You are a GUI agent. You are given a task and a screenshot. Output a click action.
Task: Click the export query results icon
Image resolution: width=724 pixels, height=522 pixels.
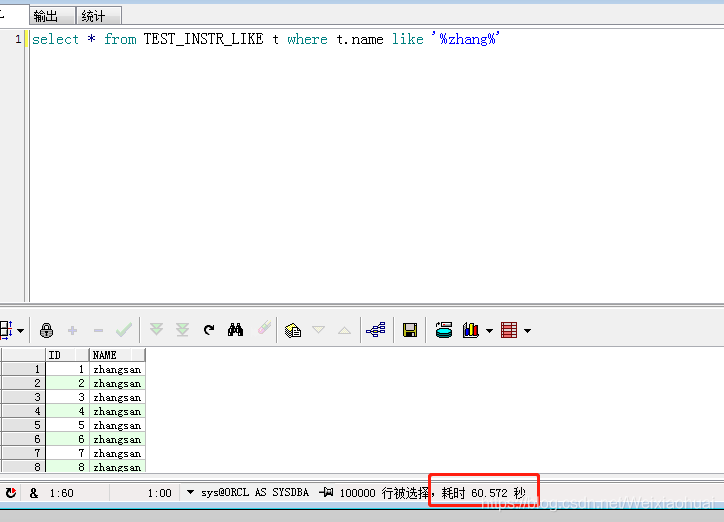click(444, 330)
